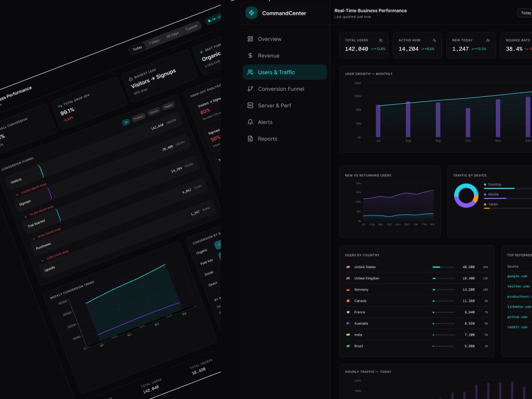Click the Brazil users value 5,600
The image size is (532, 399).
coord(470,346)
